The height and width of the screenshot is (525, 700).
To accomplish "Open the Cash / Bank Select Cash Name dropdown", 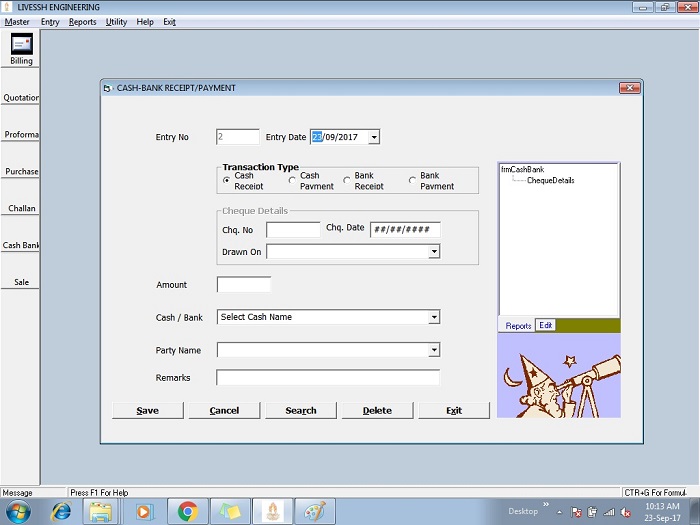I will 433,317.
